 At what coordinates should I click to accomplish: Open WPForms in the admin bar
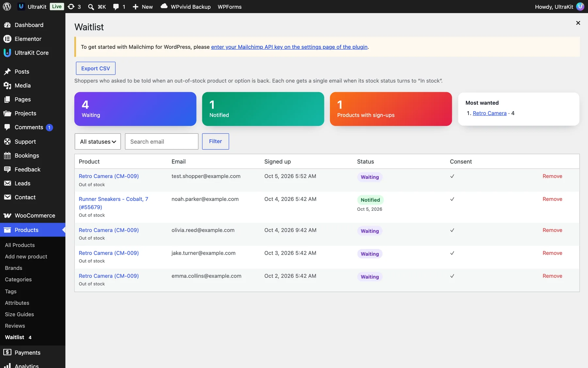[230, 7]
